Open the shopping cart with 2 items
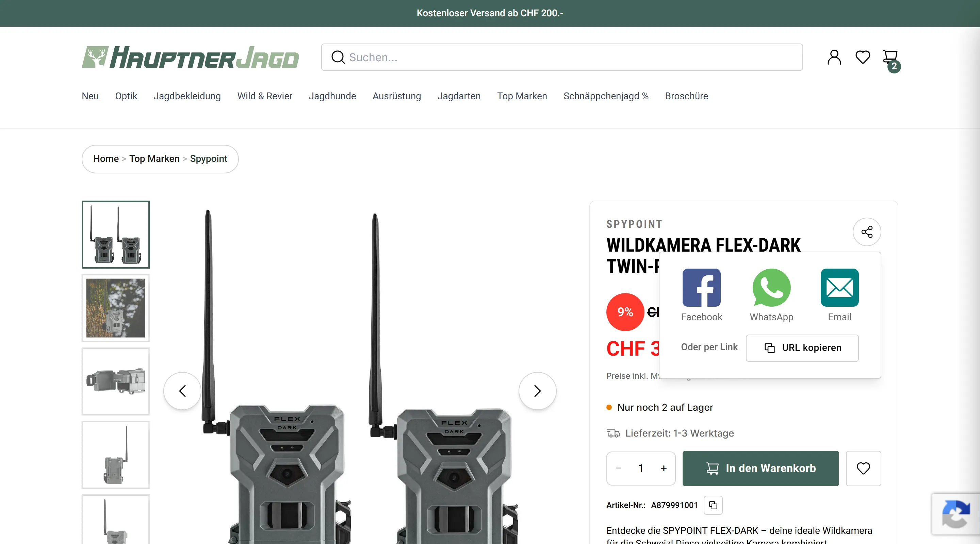Viewport: 980px width, 544px height. [x=891, y=60]
